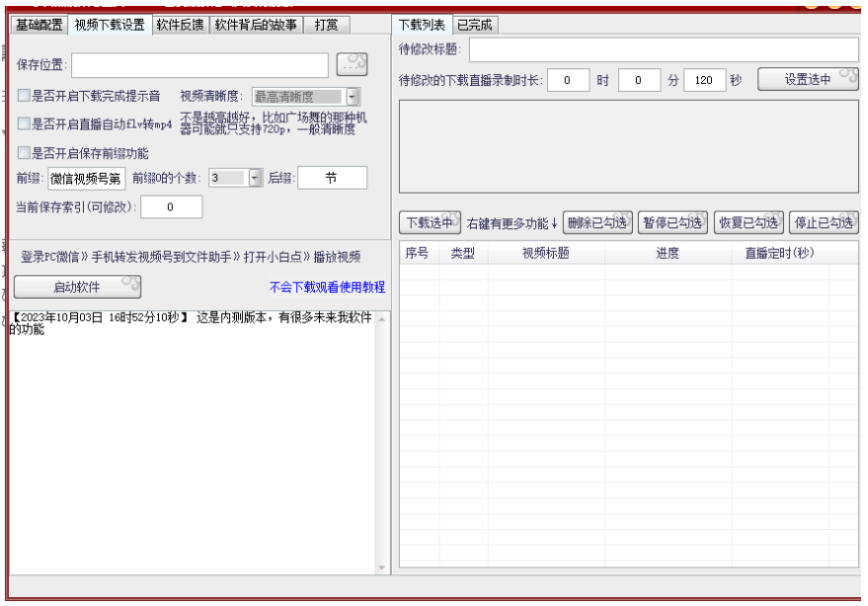Resume checked downloads with 恢复已勾选

tap(748, 222)
